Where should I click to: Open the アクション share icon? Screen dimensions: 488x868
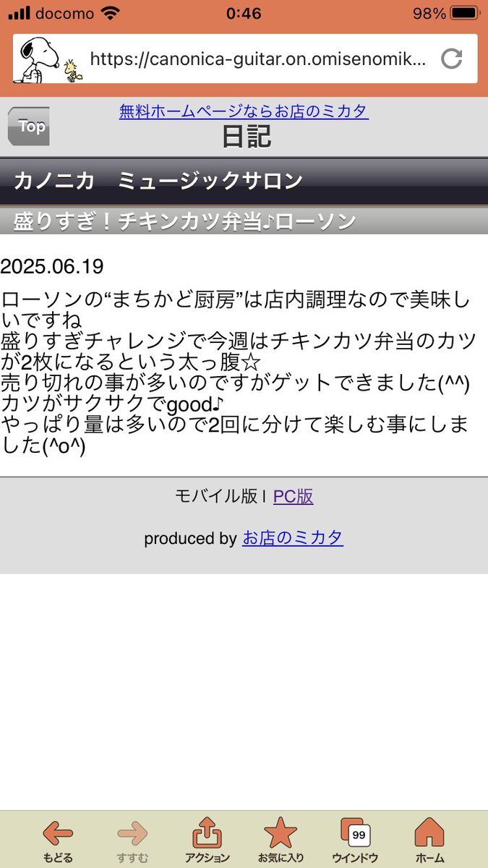pos(207,841)
